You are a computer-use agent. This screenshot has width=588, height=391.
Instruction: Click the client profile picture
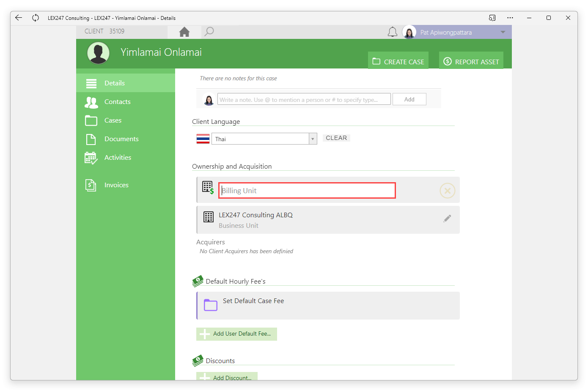(x=99, y=53)
